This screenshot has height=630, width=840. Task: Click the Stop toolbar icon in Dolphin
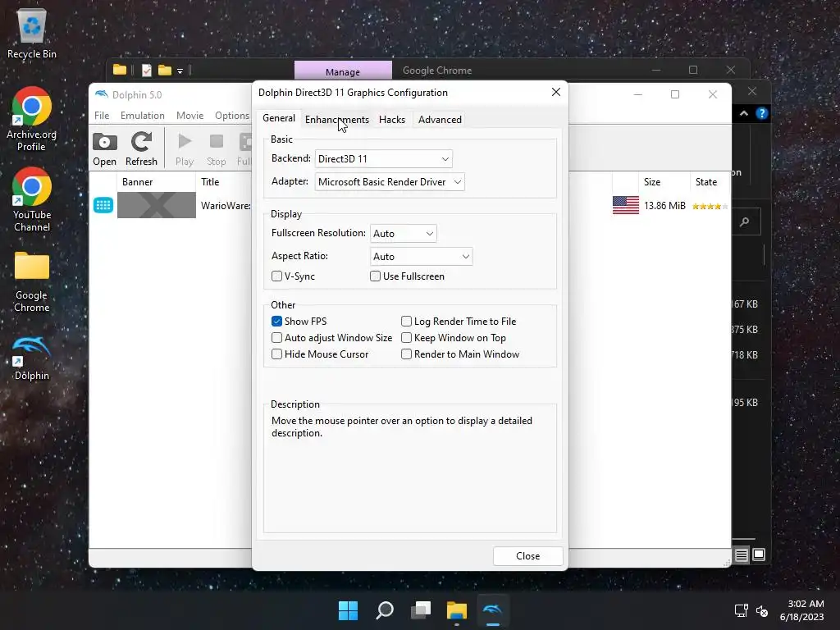point(217,149)
